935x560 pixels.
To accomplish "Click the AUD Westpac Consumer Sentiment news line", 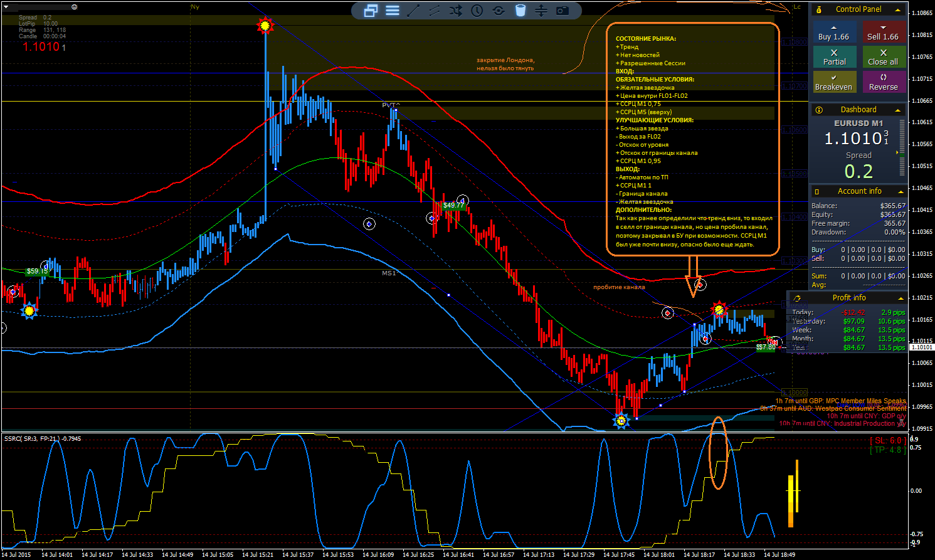I will (833, 408).
